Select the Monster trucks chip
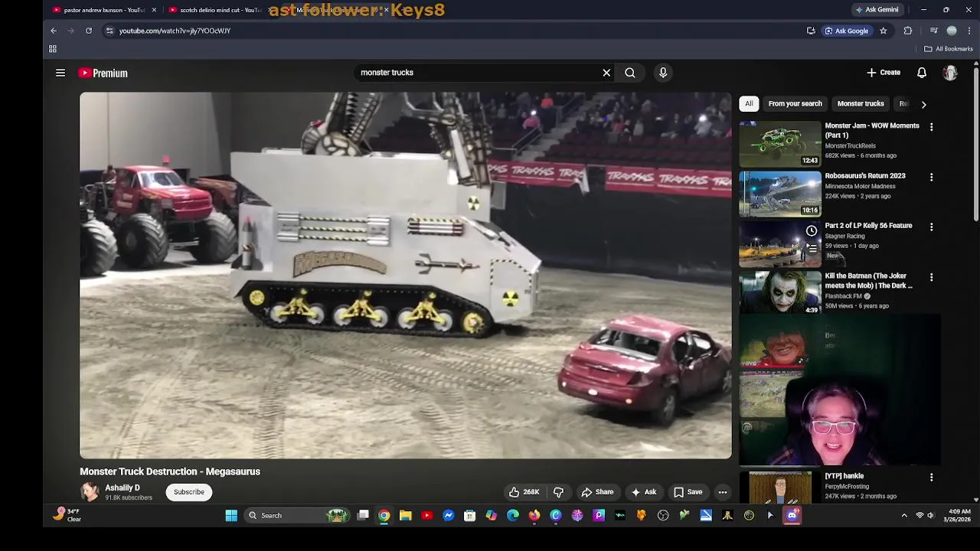 click(x=861, y=103)
